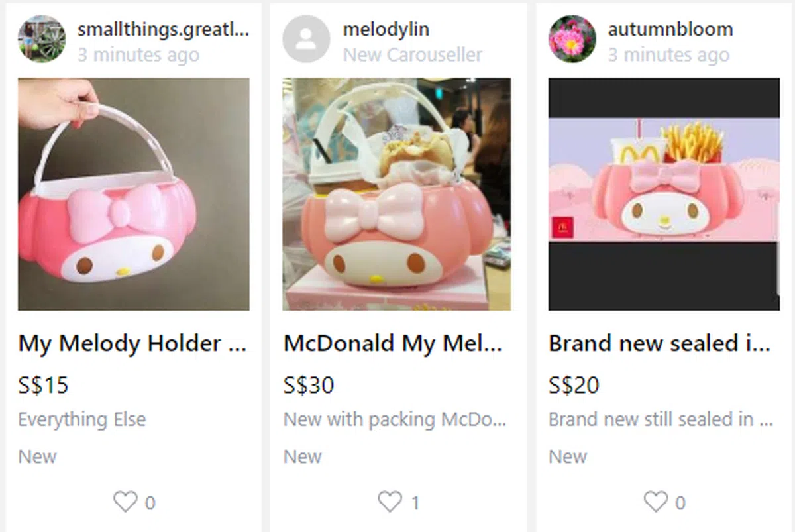
Task: Like the McDonald My Melody S$30 listing
Action: click(390, 502)
